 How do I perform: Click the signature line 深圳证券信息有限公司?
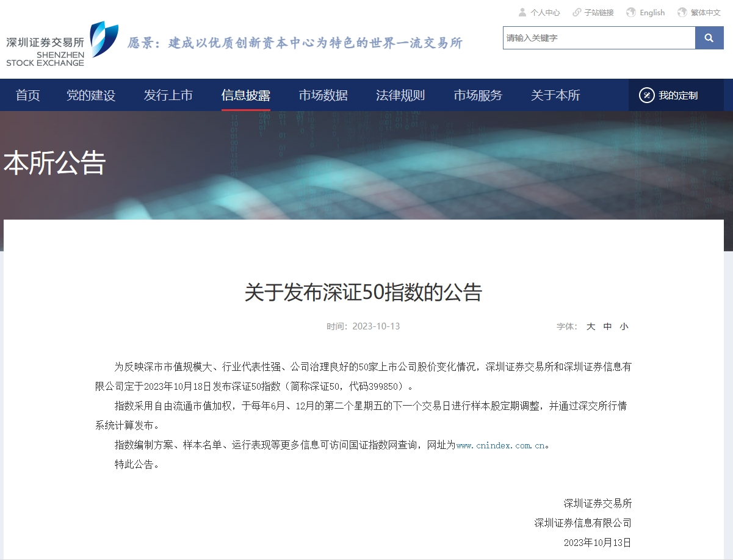(583, 523)
